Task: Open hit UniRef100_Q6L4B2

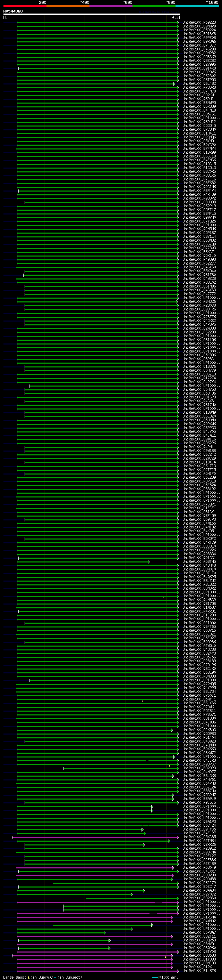Action: click(199, 84)
